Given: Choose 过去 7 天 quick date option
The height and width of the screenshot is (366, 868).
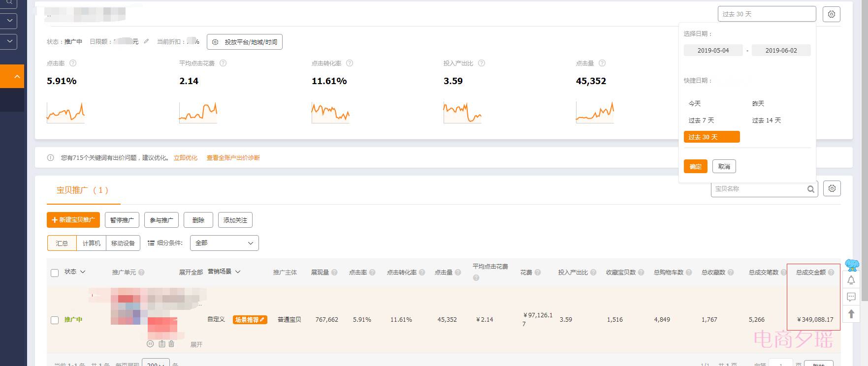Looking at the screenshot, I should (701, 120).
